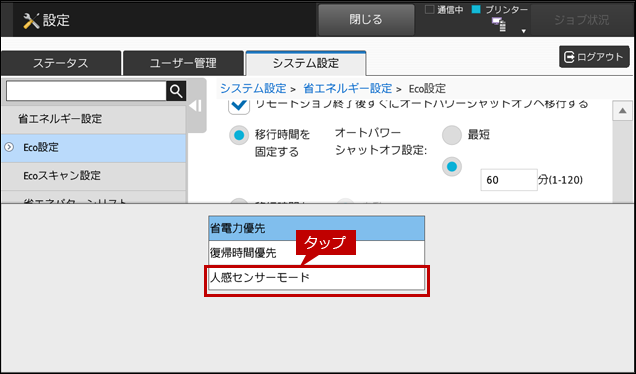Collapse the sidebar with the arrow handle

pos(196,106)
